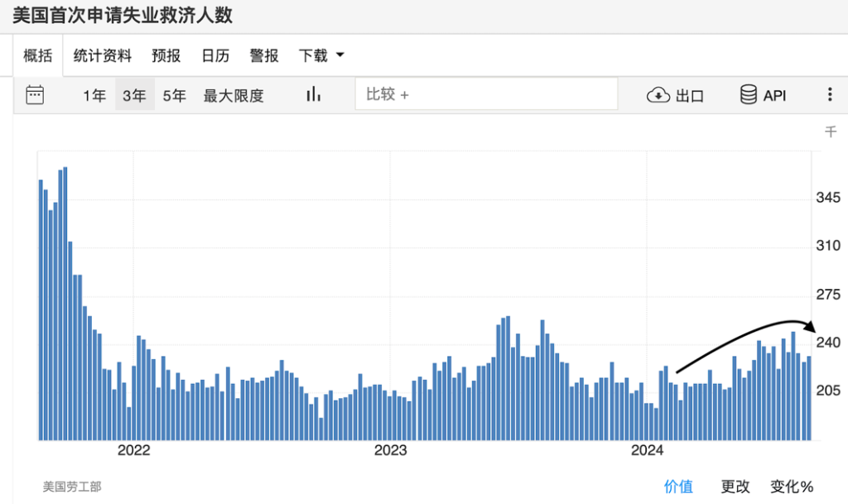Click the 比较 + comparison input field
Image resolution: width=848 pixels, height=504 pixels.
click(486, 94)
